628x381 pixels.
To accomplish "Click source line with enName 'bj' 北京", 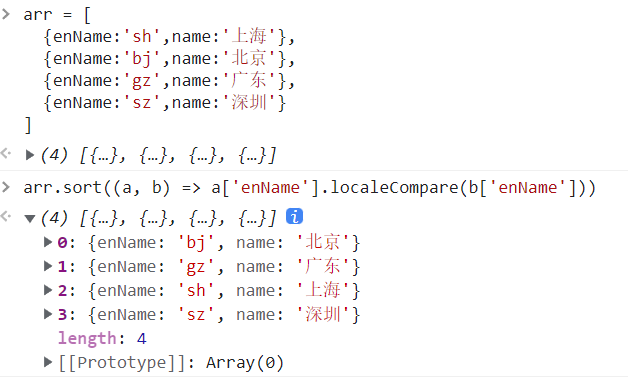I will coord(169,58).
